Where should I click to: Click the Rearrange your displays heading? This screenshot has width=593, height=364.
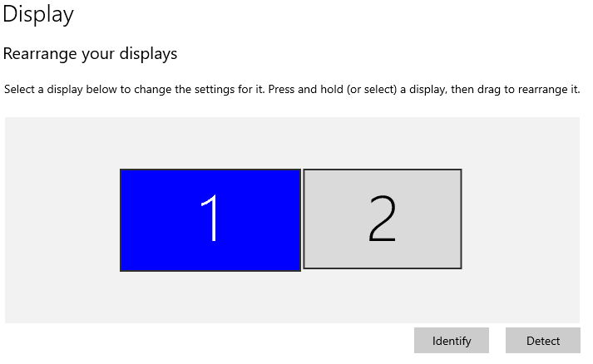(x=90, y=54)
